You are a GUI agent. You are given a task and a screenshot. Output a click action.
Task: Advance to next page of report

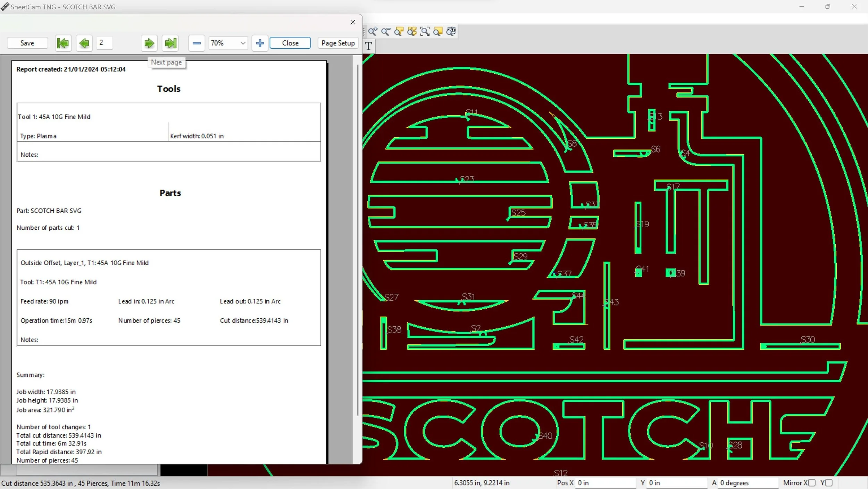[149, 43]
